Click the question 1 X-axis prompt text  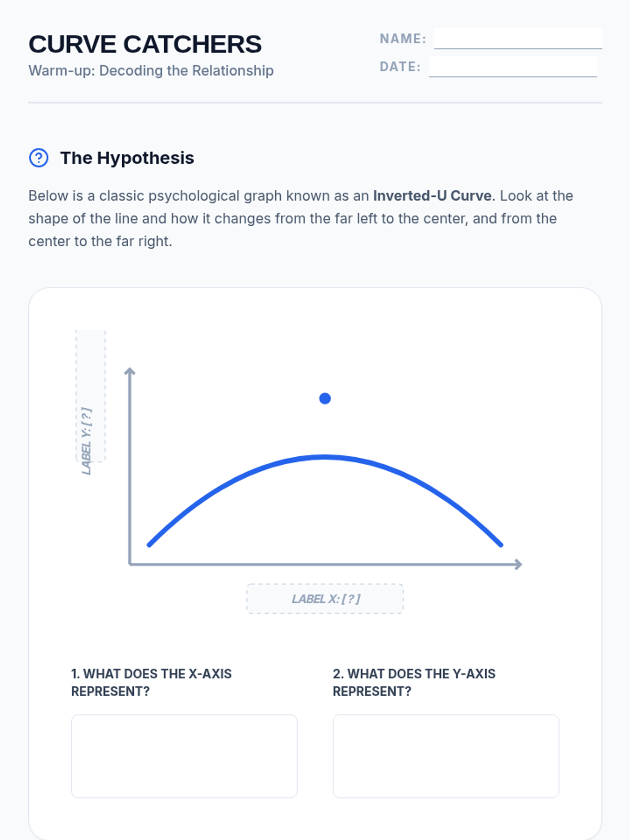point(151,682)
